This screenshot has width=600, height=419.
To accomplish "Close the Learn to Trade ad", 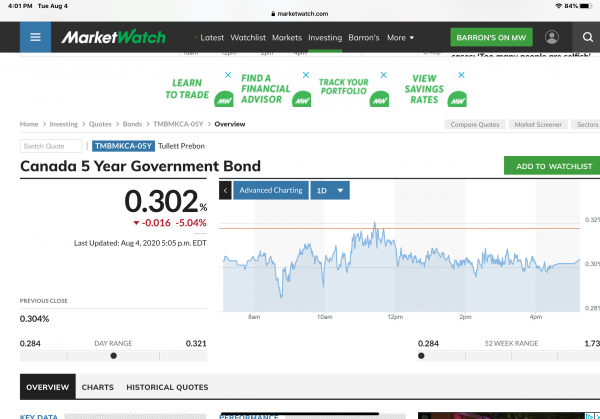I will [228, 75].
